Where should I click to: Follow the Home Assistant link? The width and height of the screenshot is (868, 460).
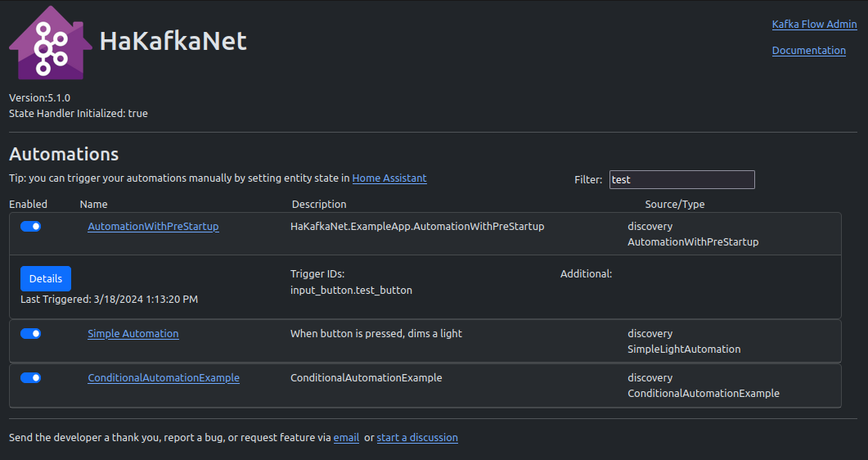pyautogui.click(x=389, y=178)
